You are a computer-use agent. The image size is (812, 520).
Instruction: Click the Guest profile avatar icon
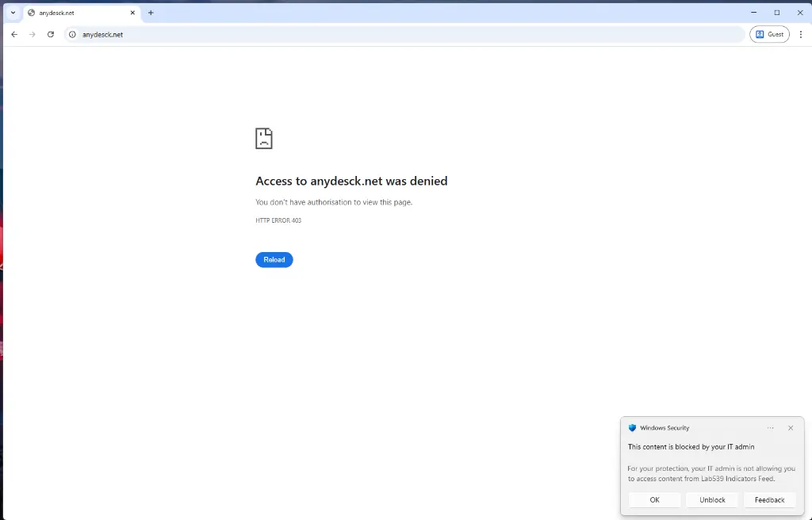tap(758, 34)
